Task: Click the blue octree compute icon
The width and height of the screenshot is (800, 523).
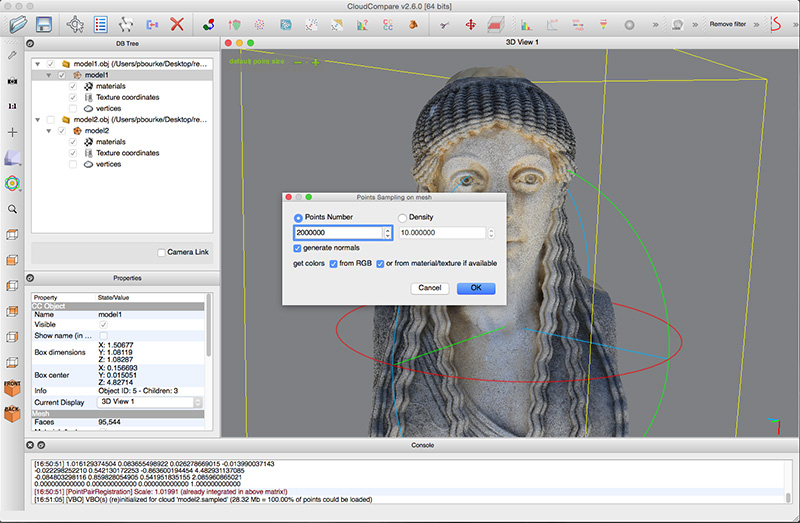Action: coord(286,24)
